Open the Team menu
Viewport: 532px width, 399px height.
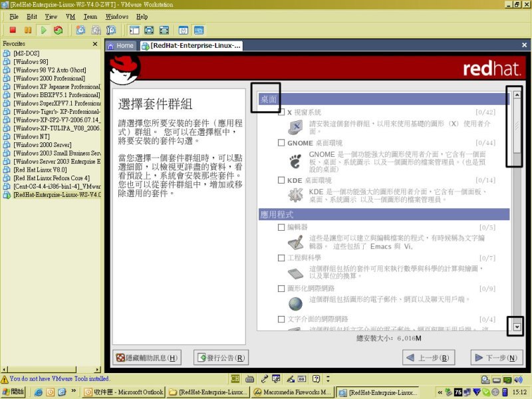(x=90, y=17)
